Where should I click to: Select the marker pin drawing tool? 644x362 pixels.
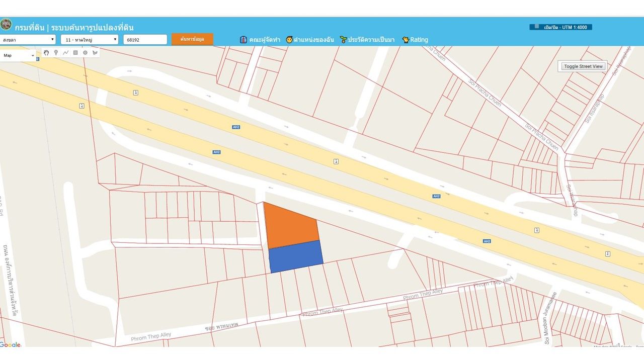click(x=56, y=52)
